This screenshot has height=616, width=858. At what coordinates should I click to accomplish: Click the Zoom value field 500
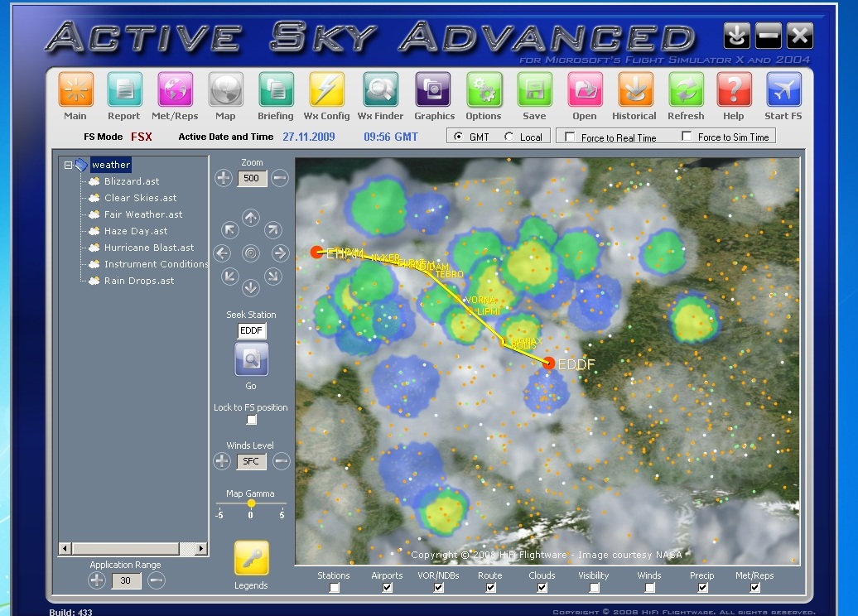pyautogui.click(x=252, y=178)
